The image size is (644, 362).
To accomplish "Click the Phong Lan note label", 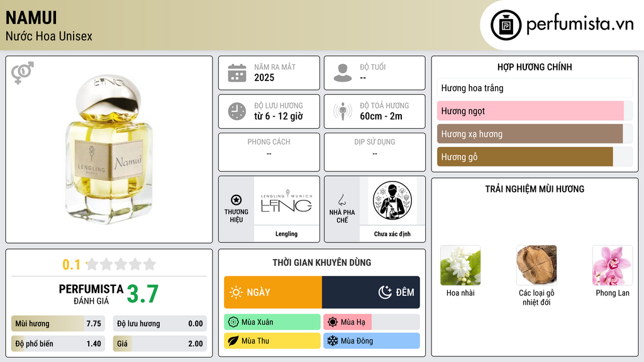I will (x=613, y=293).
